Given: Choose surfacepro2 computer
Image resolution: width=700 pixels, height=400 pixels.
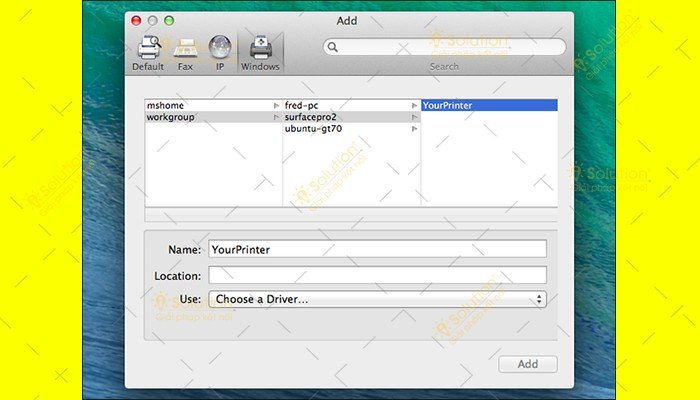Looking at the screenshot, I should click(x=351, y=117).
